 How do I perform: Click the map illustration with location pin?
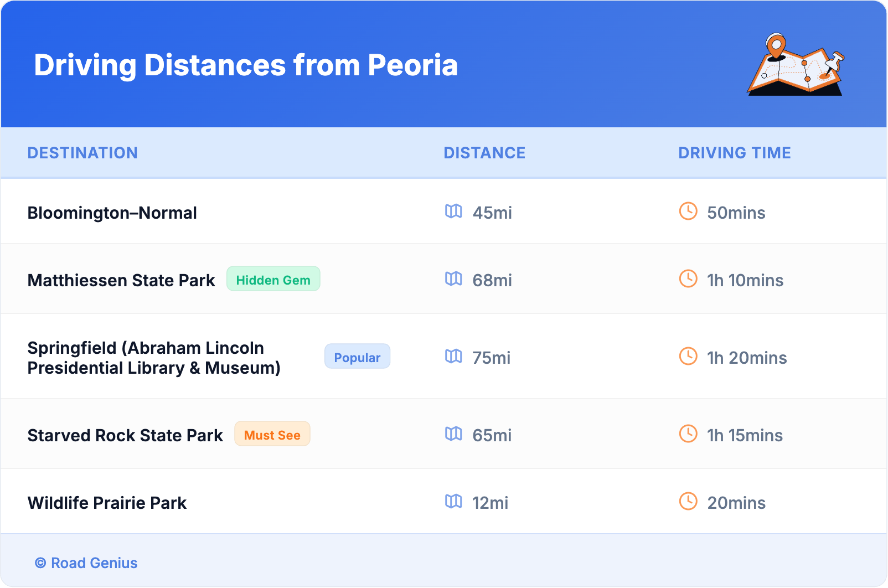tap(796, 65)
